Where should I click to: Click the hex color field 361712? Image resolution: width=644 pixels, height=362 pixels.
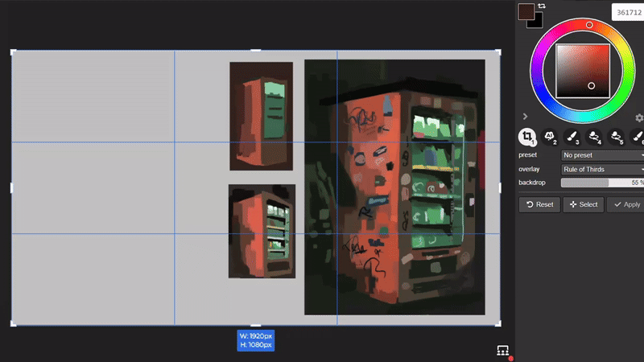pos(628,12)
